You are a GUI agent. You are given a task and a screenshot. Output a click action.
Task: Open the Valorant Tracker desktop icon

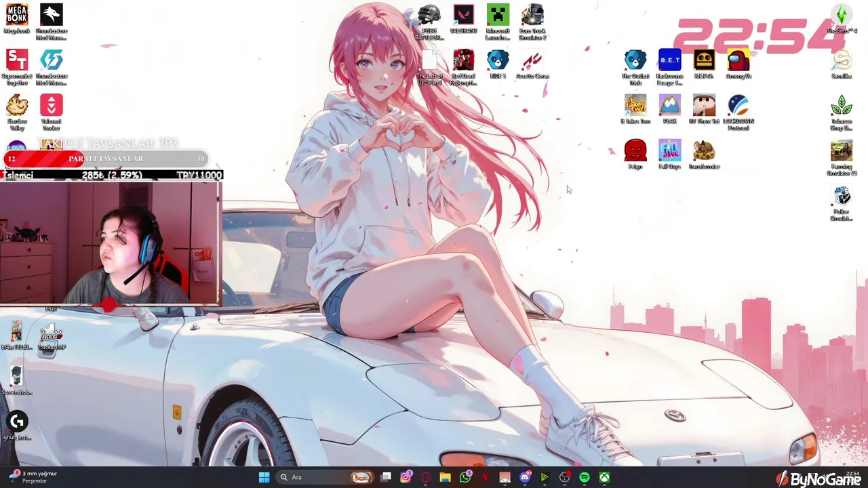52,113
